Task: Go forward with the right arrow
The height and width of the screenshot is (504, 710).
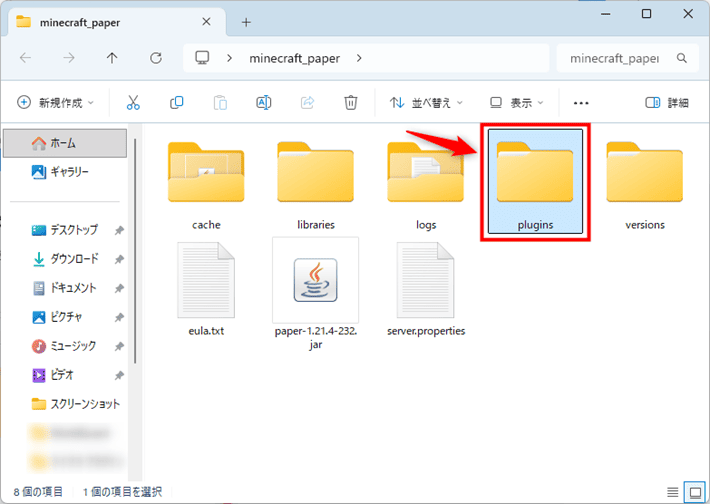Action: click(x=69, y=58)
